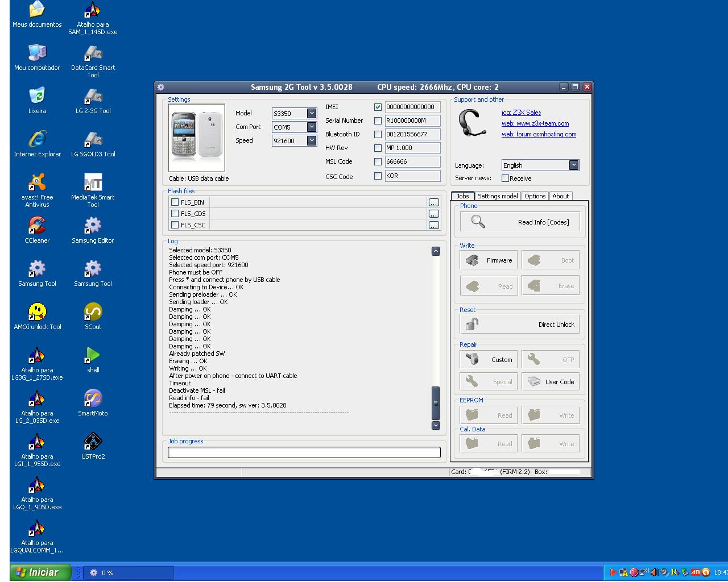
Task: Open the Language English dropdown
Action: point(574,165)
